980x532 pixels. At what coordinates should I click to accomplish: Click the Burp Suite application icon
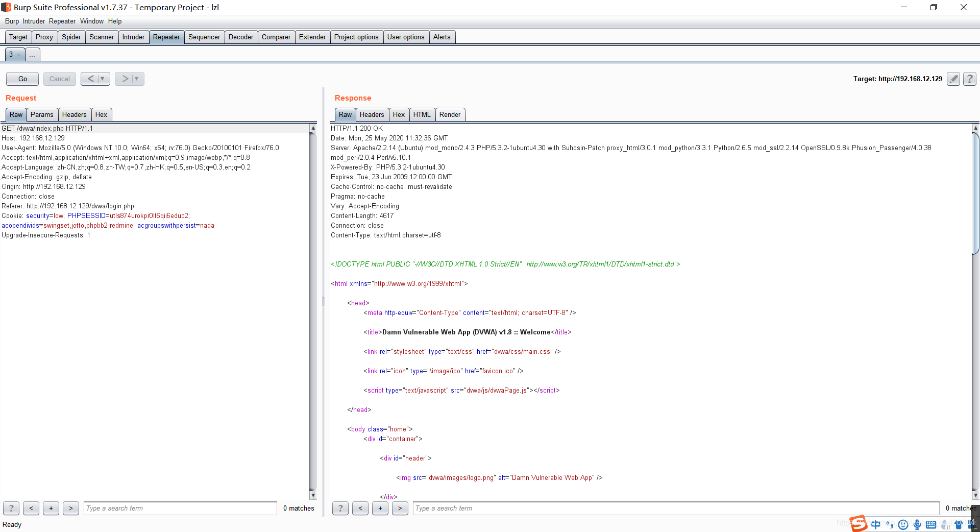6,7
